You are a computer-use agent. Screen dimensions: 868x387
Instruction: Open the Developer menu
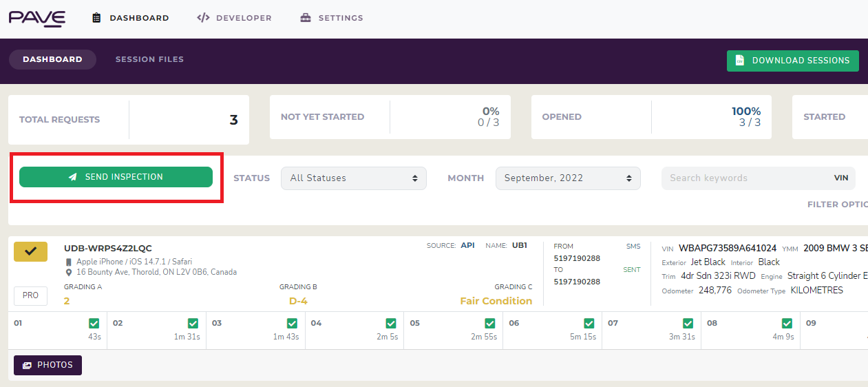[243, 18]
